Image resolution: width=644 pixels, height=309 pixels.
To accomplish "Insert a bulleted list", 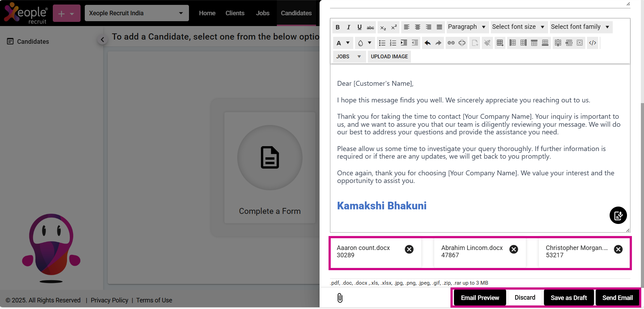I will click(x=382, y=43).
